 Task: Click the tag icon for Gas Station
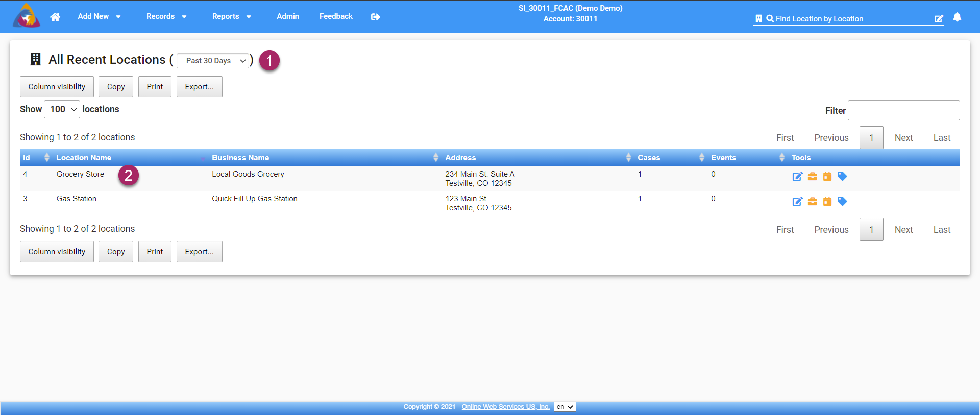[842, 202]
